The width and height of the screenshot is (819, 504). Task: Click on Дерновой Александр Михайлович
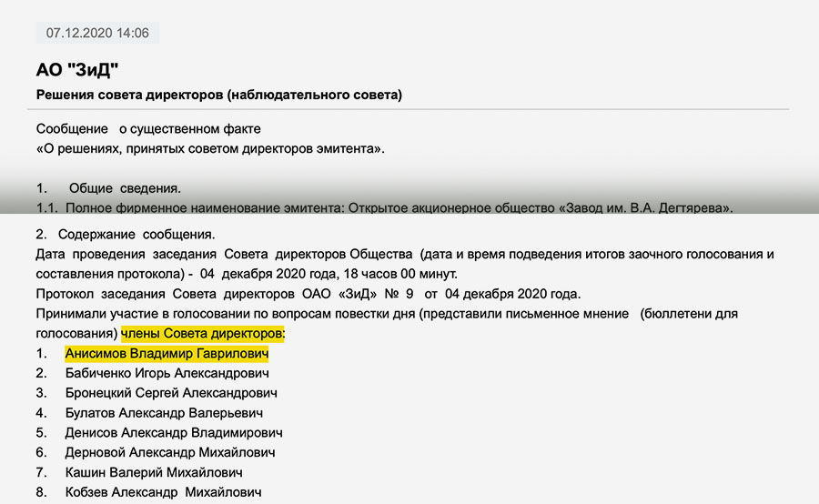(170, 452)
